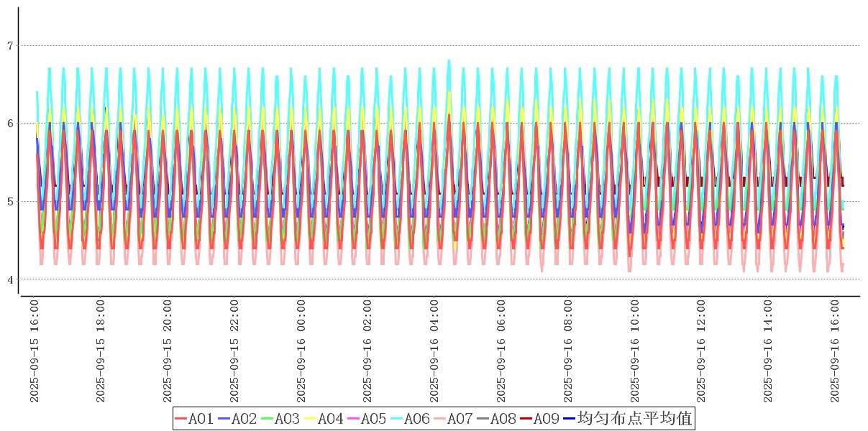This screenshot has height=431, width=868.
Task: Click the y-axis value 7 label
Action: [x=10, y=46]
